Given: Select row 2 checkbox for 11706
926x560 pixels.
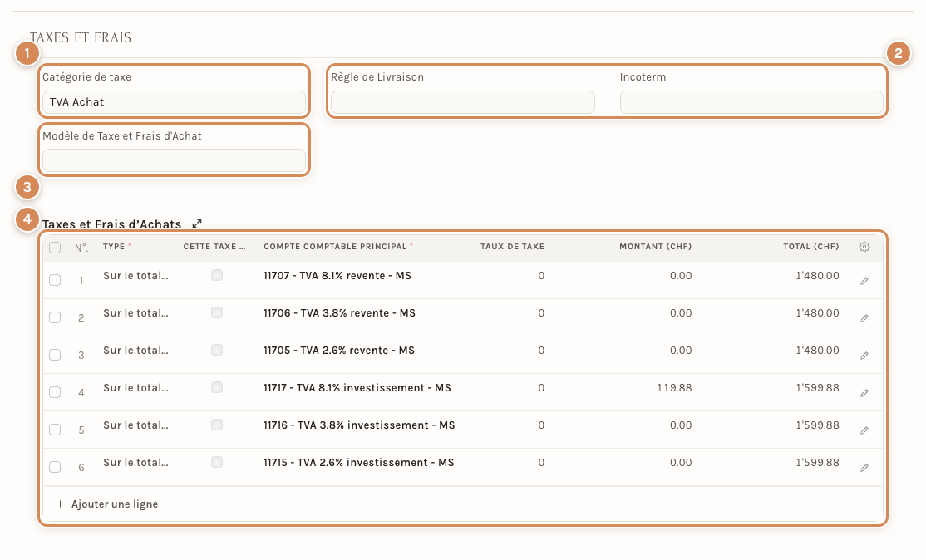Looking at the screenshot, I should (55, 317).
